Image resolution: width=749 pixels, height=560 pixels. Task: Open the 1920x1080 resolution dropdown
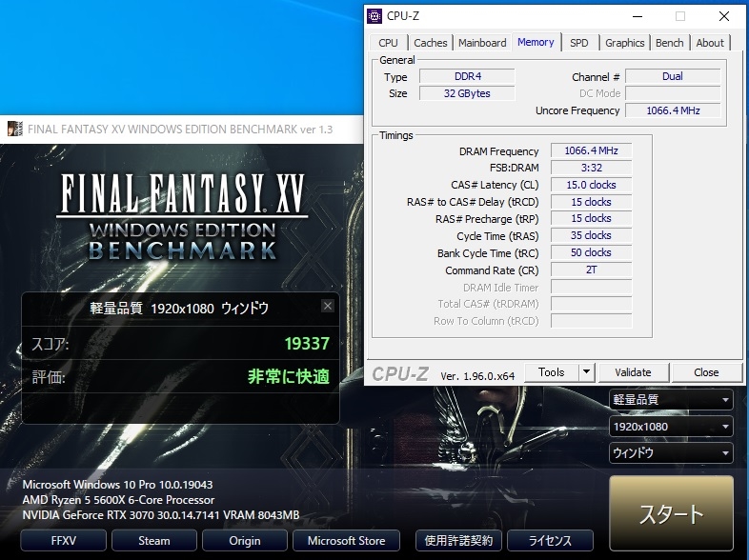(671, 427)
